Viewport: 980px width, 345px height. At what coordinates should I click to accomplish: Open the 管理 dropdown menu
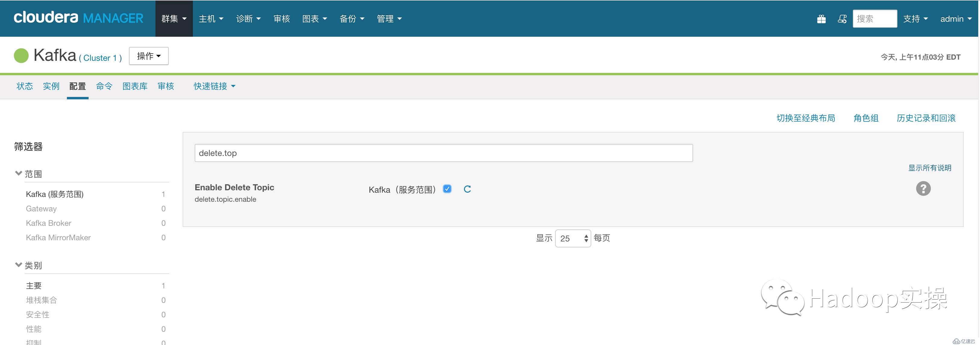pyautogui.click(x=389, y=19)
